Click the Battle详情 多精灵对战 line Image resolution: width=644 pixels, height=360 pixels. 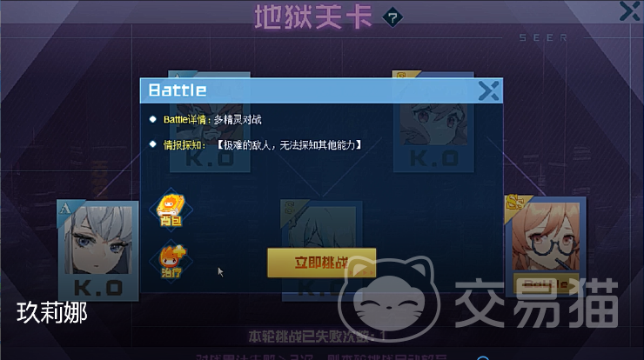point(212,120)
